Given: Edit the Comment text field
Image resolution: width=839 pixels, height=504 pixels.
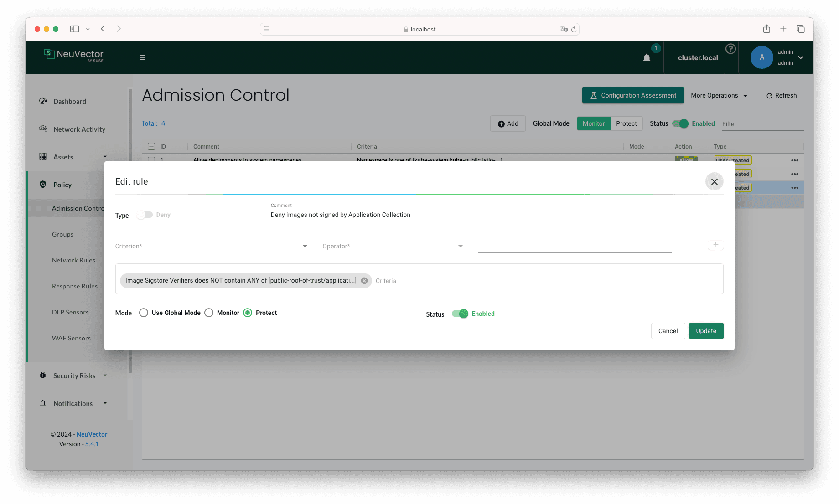Looking at the screenshot, I should [x=496, y=215].
